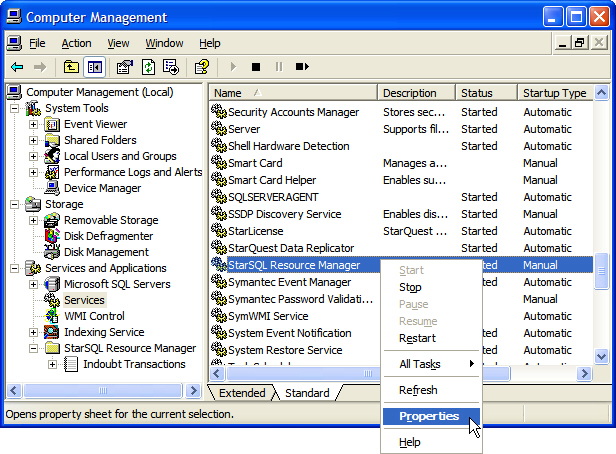Click the services list scroll up arrow
Screen dimensions: 616x454
(601, 93)
